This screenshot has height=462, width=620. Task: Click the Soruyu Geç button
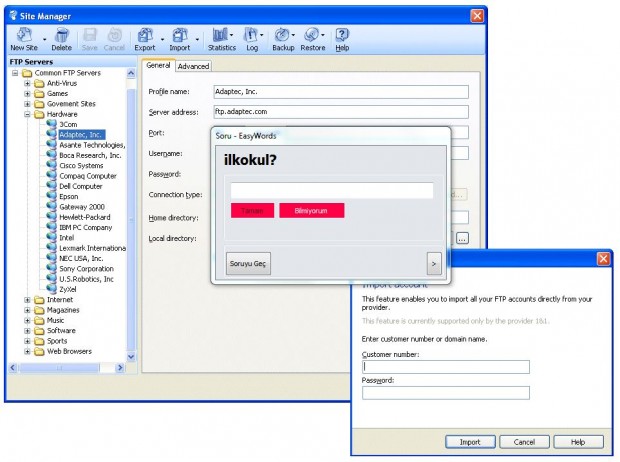click(248, 263)
